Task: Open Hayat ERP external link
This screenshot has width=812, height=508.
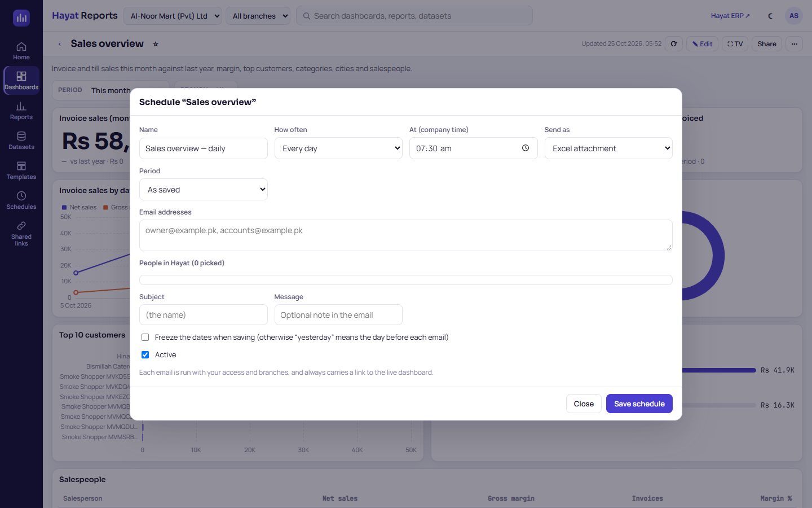Action: pos(730,16)
